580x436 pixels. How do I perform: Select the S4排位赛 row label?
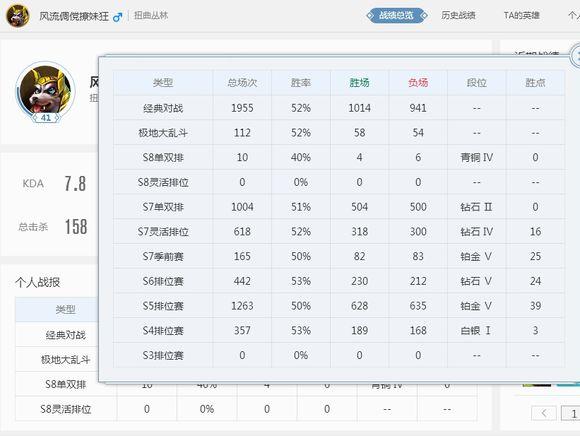(x=163, y=331)
